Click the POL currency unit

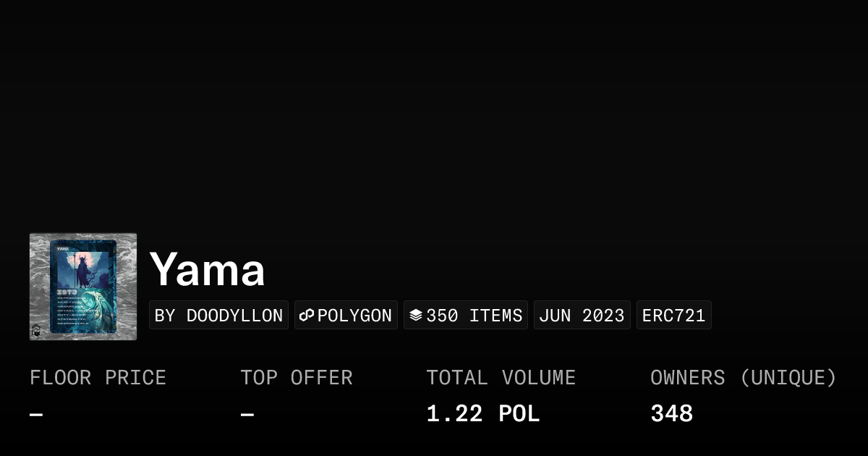pyautogui.click(x=519, y=414)
